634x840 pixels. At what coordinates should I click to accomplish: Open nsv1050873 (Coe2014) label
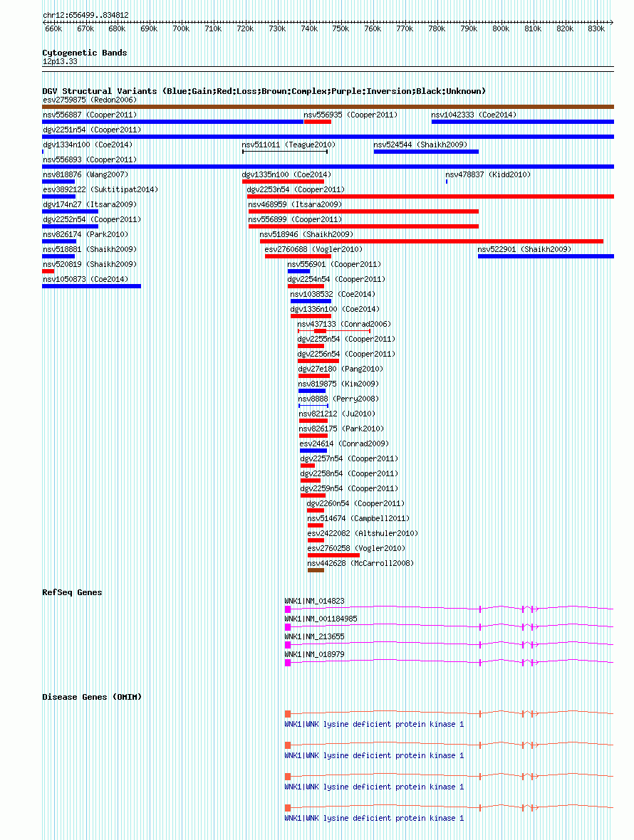(85, 280)
